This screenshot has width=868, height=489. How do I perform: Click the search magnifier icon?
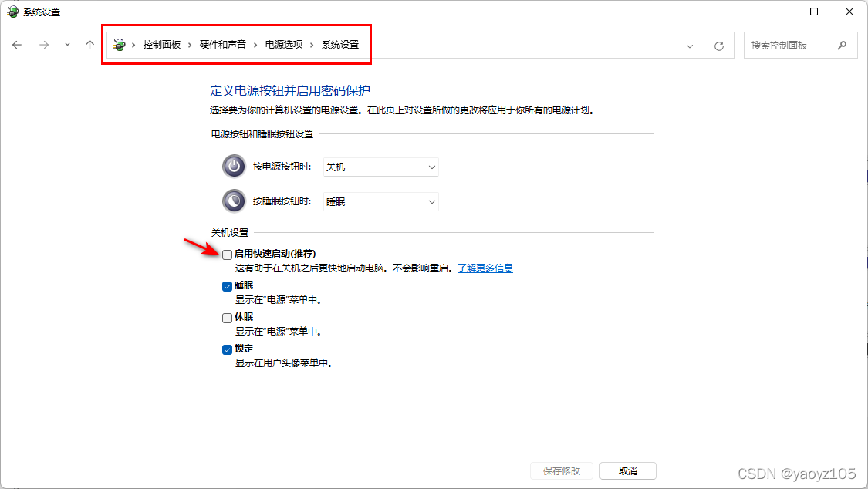point(843,45)
